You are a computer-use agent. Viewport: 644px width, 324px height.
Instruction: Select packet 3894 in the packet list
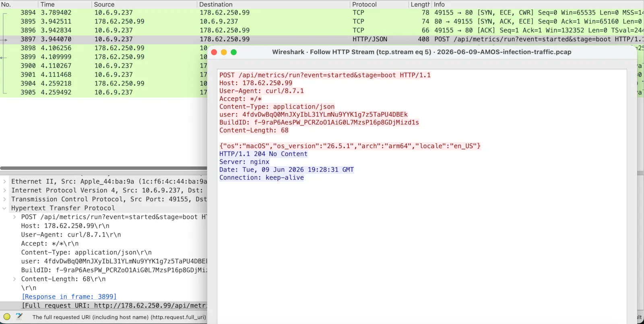[322, 12]
